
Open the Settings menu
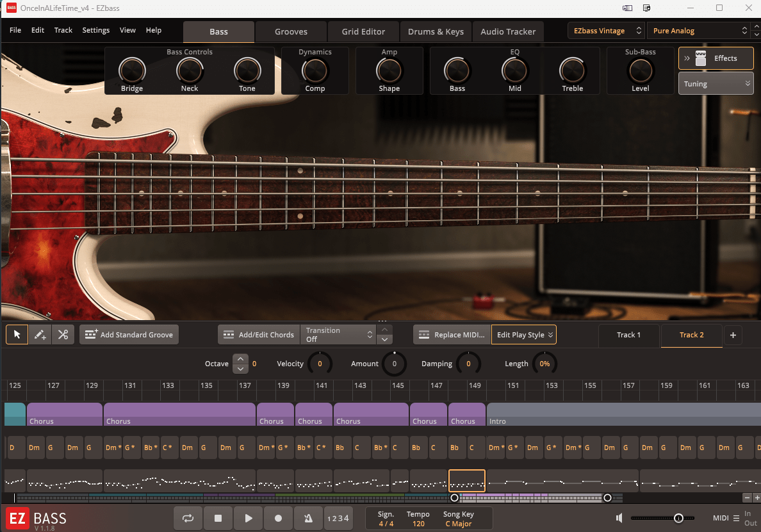click(x=95, y=30)
